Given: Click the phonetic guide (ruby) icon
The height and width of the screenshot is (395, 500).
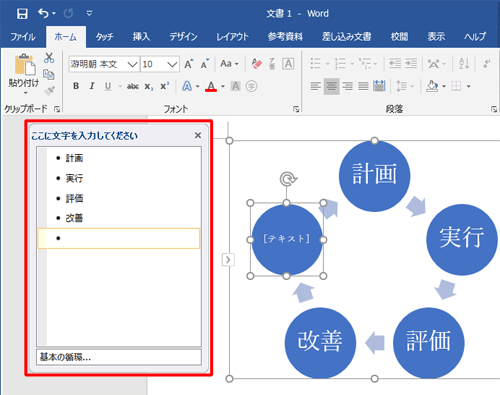Looking at the screenshot, I should click(x=272, y=64).
